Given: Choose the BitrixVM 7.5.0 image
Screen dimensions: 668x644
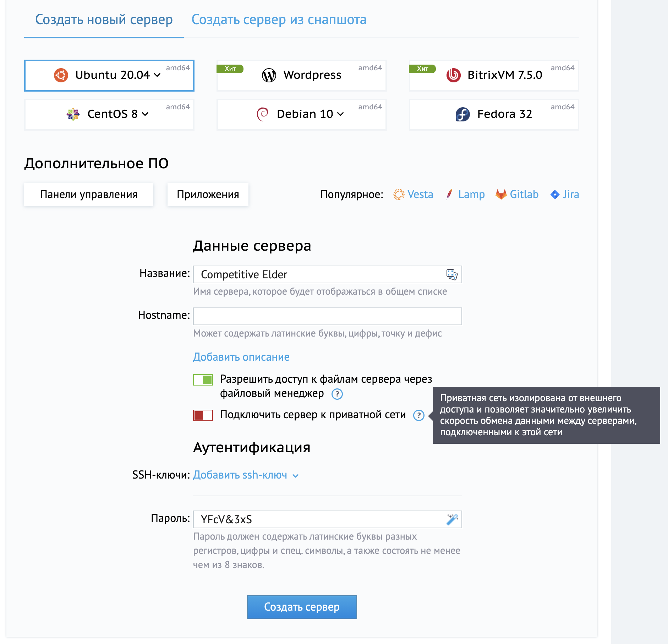Looking at the screenshot, I should point(494,75).
